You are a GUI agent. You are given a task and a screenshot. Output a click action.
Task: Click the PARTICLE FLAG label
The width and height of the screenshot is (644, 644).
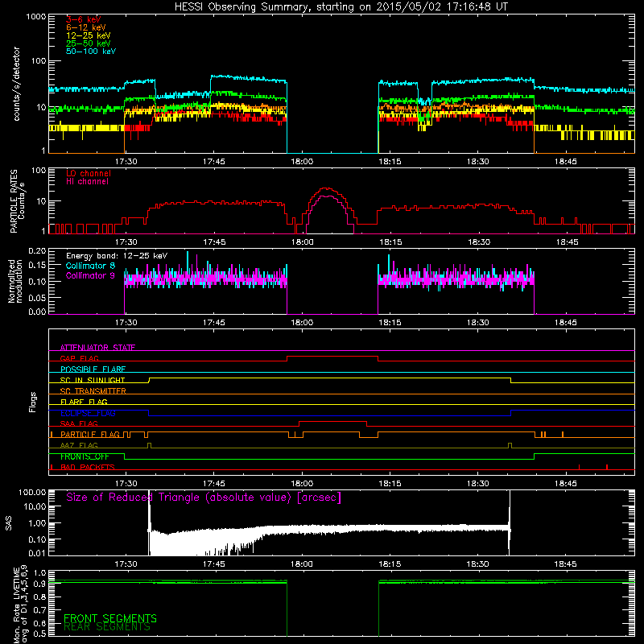[90, 435]
